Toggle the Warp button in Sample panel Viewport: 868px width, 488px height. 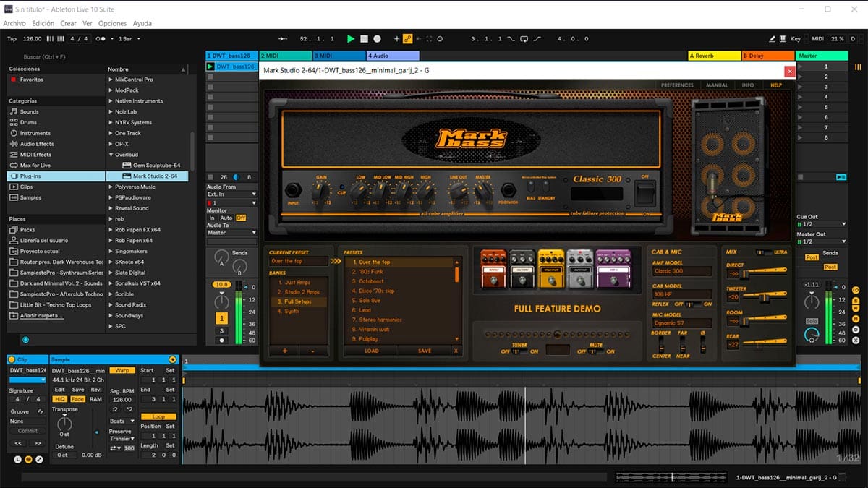(x=122, y=370)
